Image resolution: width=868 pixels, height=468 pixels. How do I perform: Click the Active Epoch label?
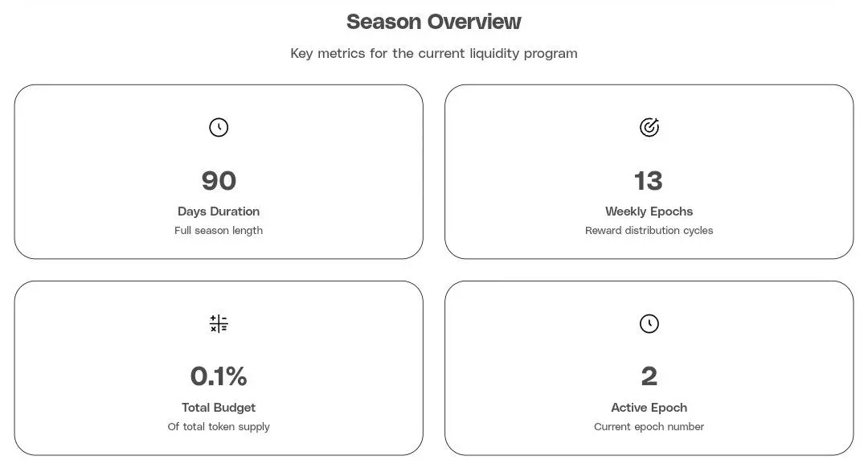tap(649, 407)
